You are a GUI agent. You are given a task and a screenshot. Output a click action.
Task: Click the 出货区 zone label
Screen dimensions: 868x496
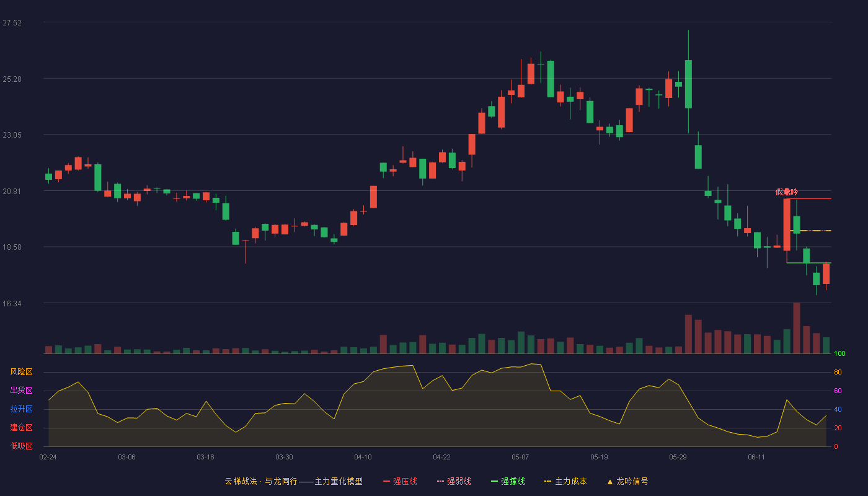(21, 391)
